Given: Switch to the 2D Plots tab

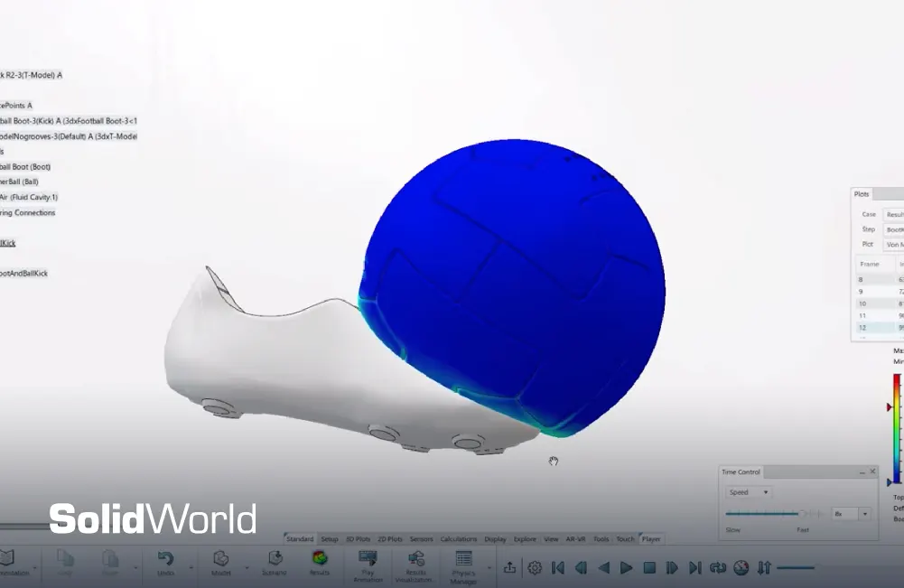Looking at the screenshot, I should coord(390,539).
